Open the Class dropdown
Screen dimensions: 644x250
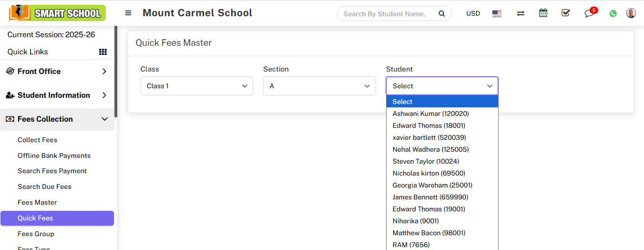(x=196, y=86)
